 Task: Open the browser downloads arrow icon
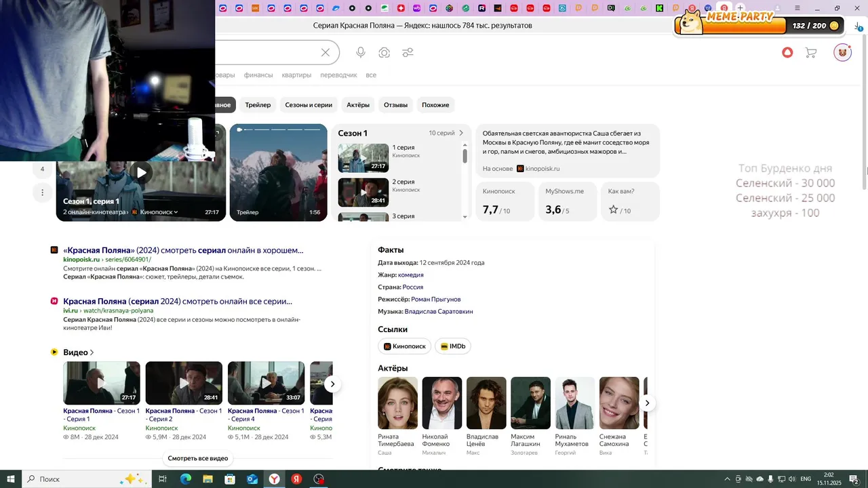coord(858,26)
